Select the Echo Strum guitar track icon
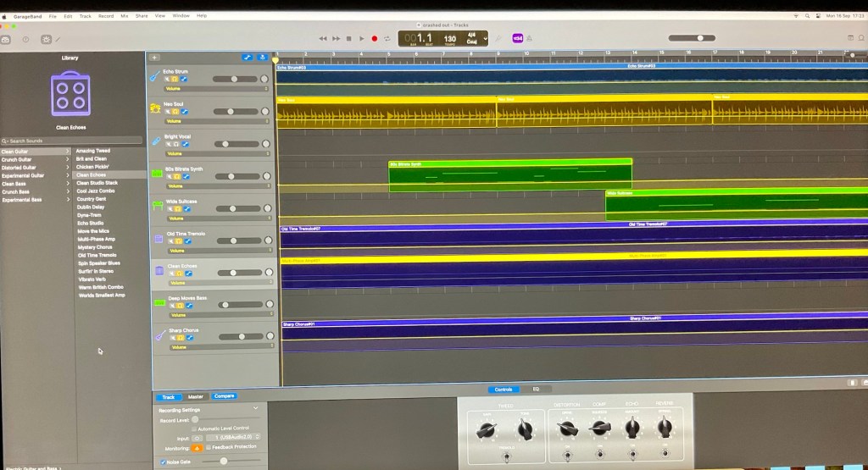The width and height of the screenshot is (868, 470). pyautogui.click(x=155, y=76)
